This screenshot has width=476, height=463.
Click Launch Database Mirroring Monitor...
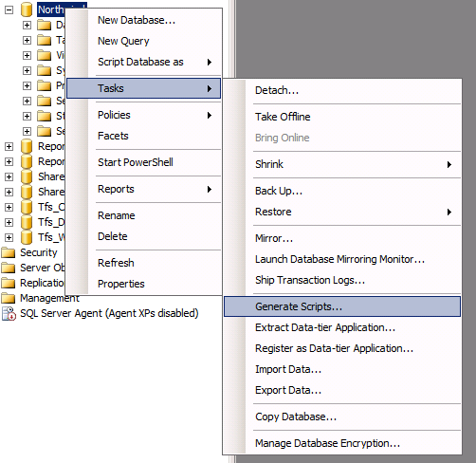tap(342, 259)
